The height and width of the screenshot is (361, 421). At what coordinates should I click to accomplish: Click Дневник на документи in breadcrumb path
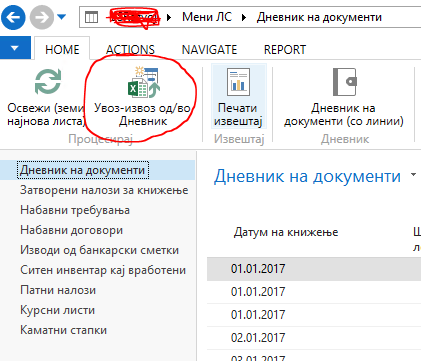point(319,17)
